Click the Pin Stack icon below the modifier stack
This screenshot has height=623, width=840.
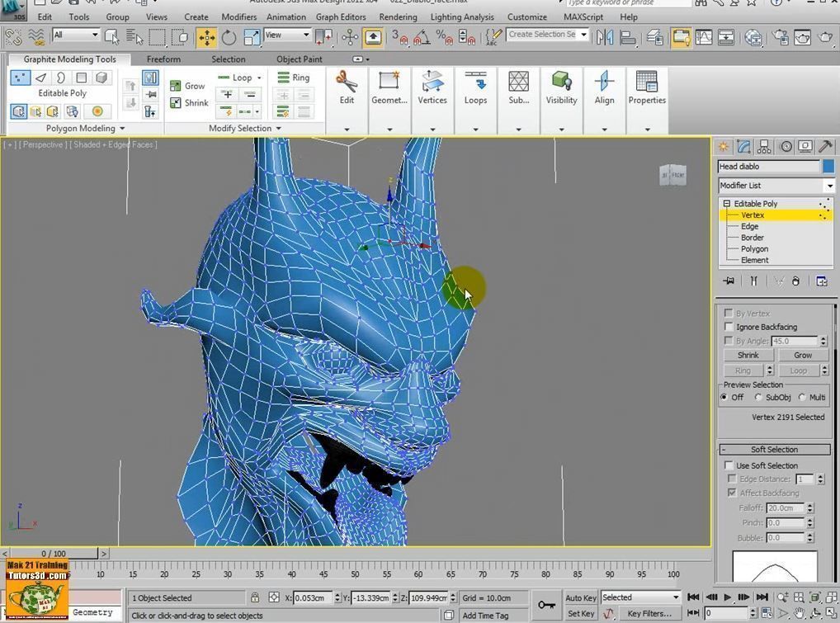[x=729, y=281]
